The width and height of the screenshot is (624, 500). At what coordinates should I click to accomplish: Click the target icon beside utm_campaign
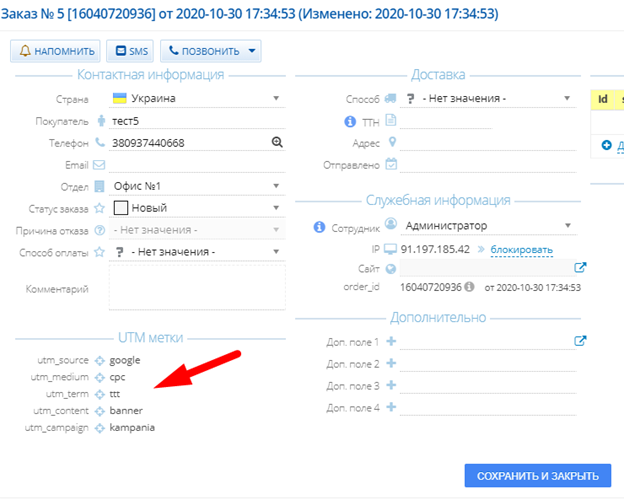99,428
